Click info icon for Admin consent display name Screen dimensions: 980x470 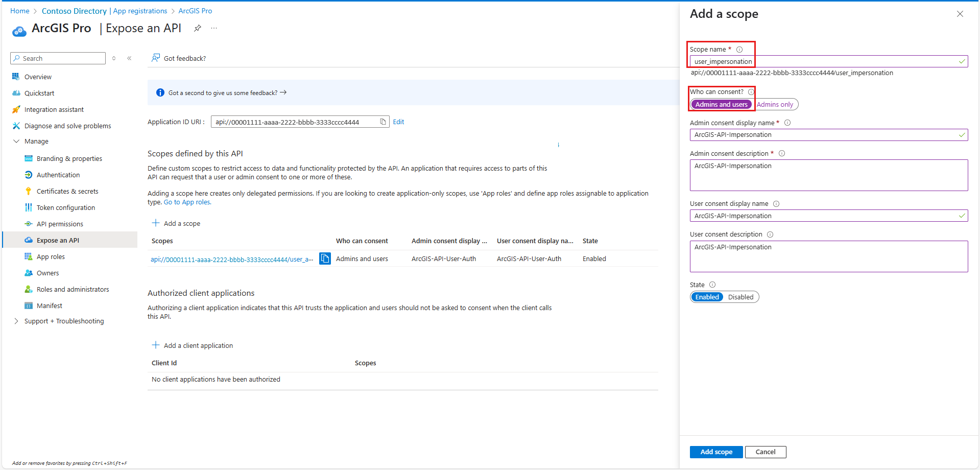pyautogui.click(x=787, y=123)
